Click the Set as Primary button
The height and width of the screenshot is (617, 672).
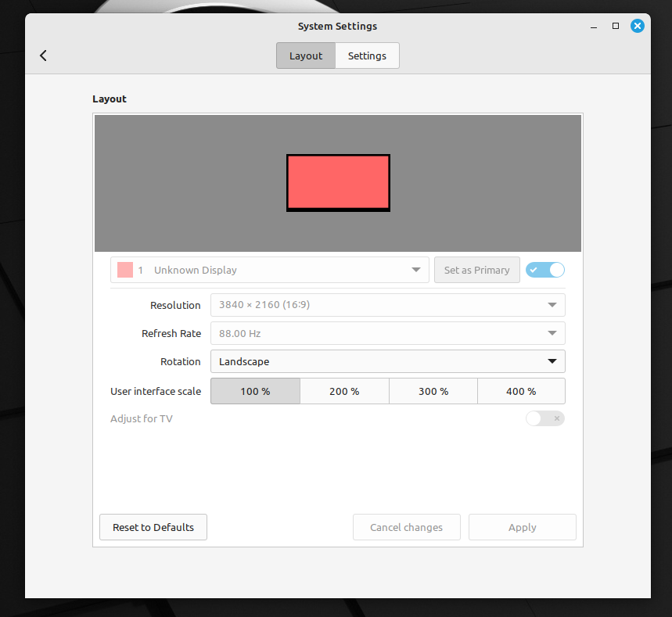coord(477,270)
